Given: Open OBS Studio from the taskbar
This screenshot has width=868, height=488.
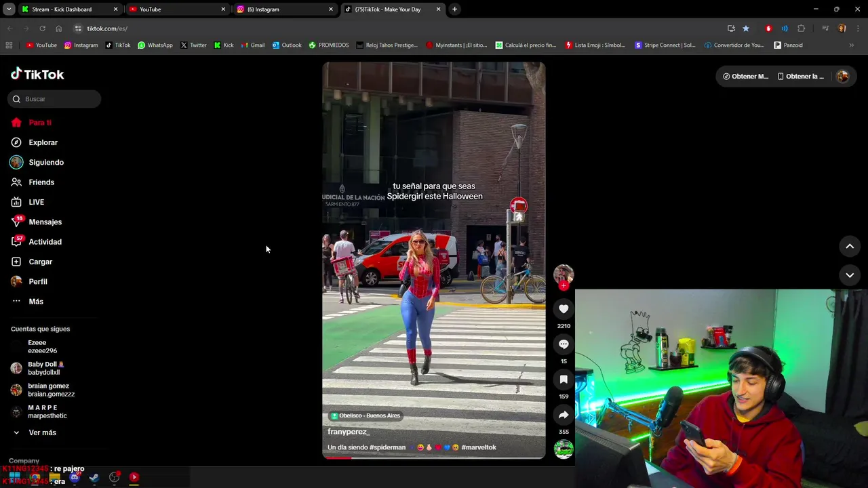Looking at the screenshot, I should tap(115, 477).
